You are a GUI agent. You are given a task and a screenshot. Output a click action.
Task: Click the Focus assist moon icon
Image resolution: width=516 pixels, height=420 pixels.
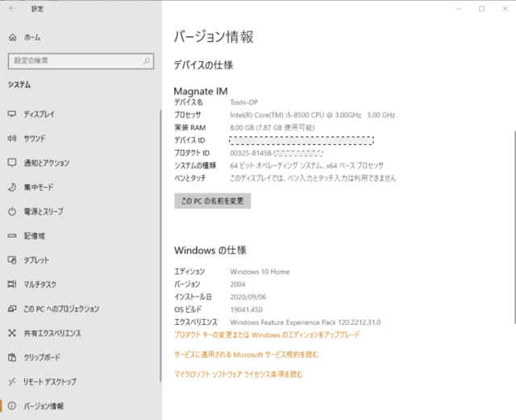(12, 187)
